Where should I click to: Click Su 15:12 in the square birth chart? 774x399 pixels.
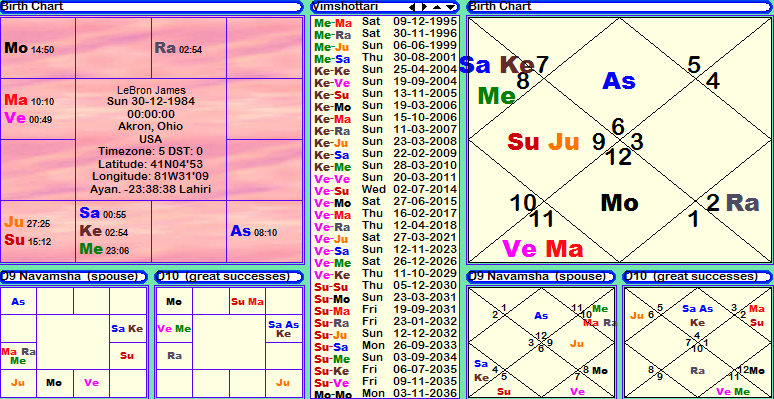28,240
